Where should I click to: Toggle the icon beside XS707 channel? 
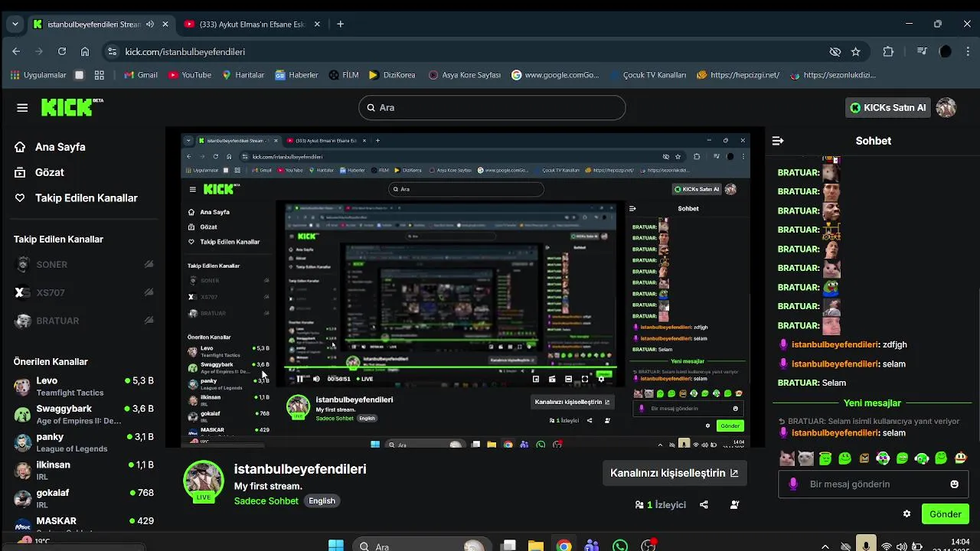pos(149,293)
